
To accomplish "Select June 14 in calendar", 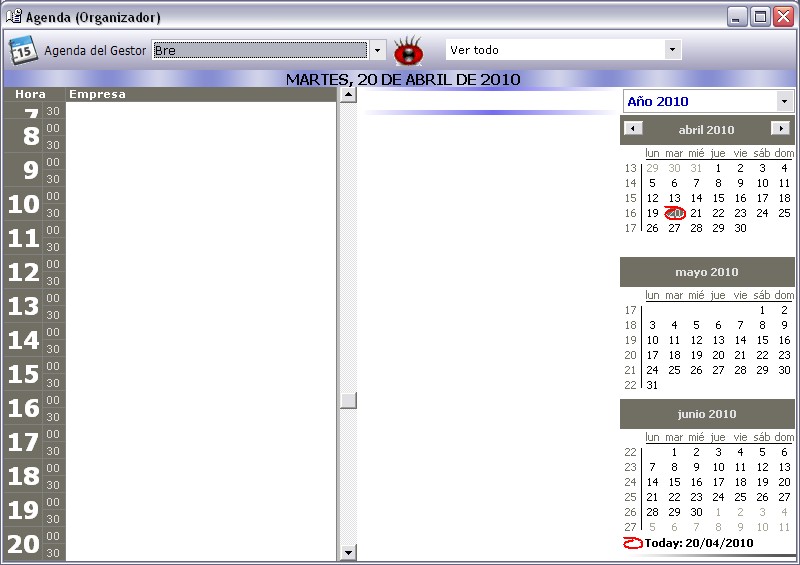I will (652, 482).
